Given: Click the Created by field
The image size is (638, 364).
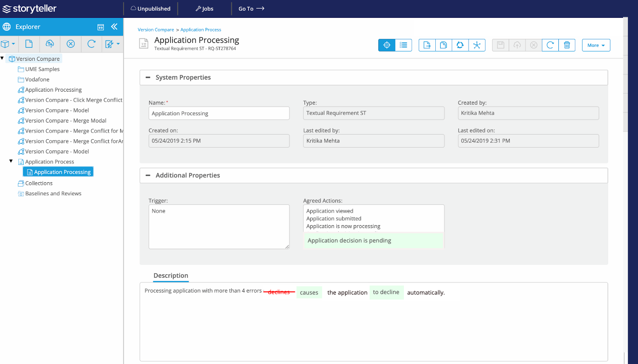Looking at the screenshot, I should click(x=528, y=113).
